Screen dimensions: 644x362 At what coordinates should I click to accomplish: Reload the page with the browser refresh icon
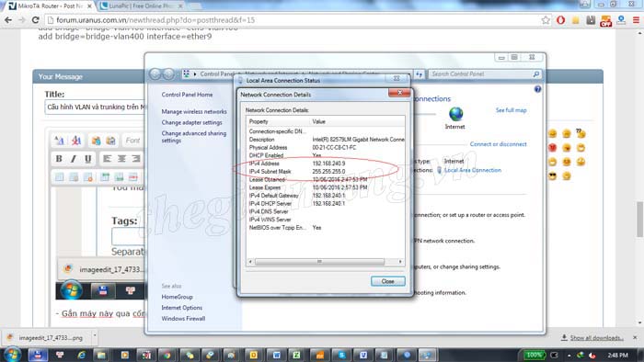(x=36, y=19)
